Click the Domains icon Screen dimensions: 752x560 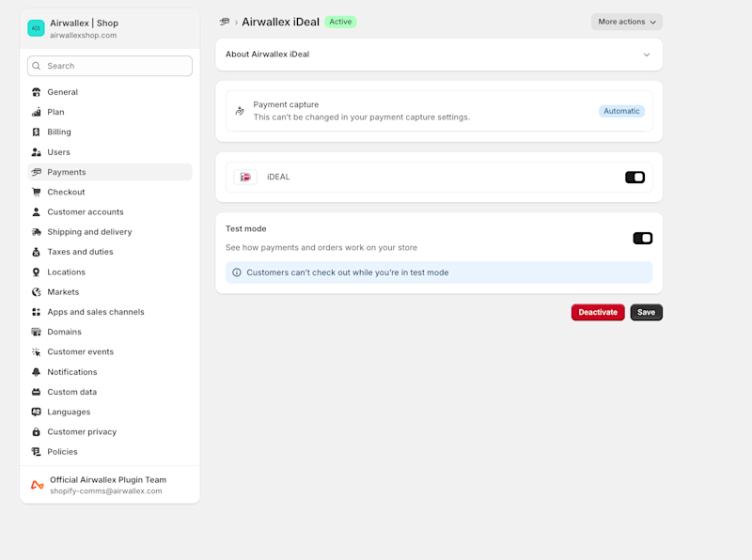click(36, 332)
